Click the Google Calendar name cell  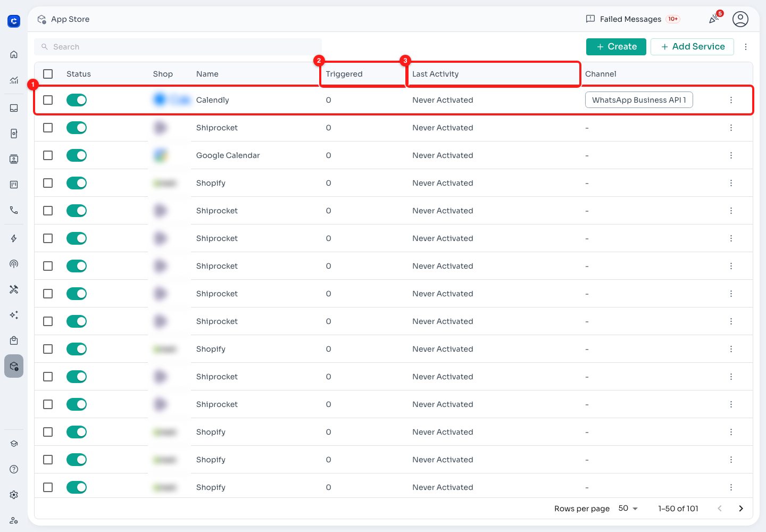(228, 155)
